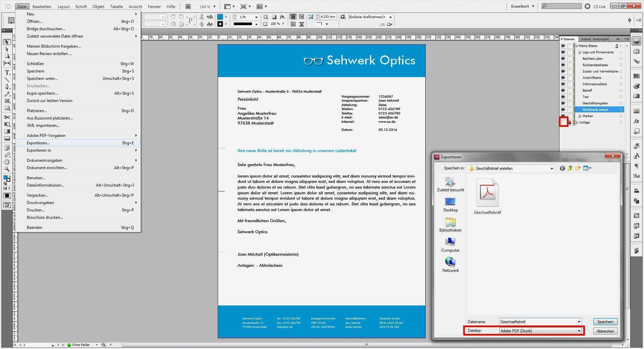Click Abbrechen to cancel the export
The height and width of the screenshot is (349, 644).
(x=605, y=331)
